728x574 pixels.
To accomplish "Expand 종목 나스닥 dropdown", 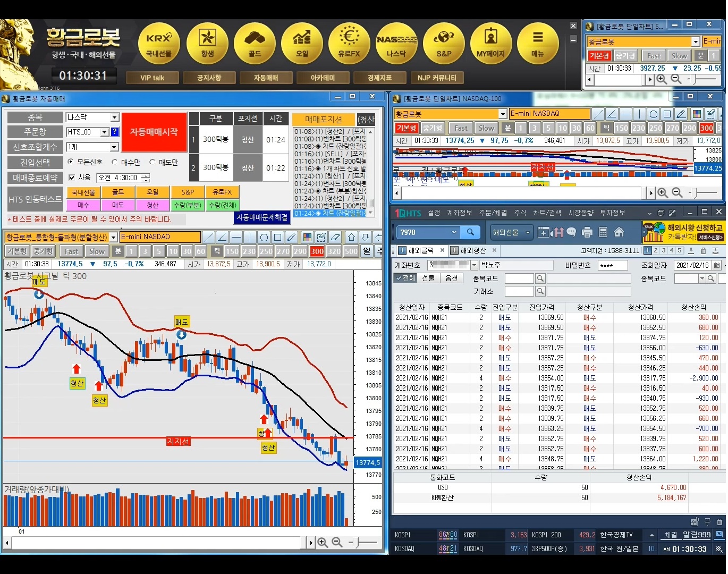I will point(114,117).
